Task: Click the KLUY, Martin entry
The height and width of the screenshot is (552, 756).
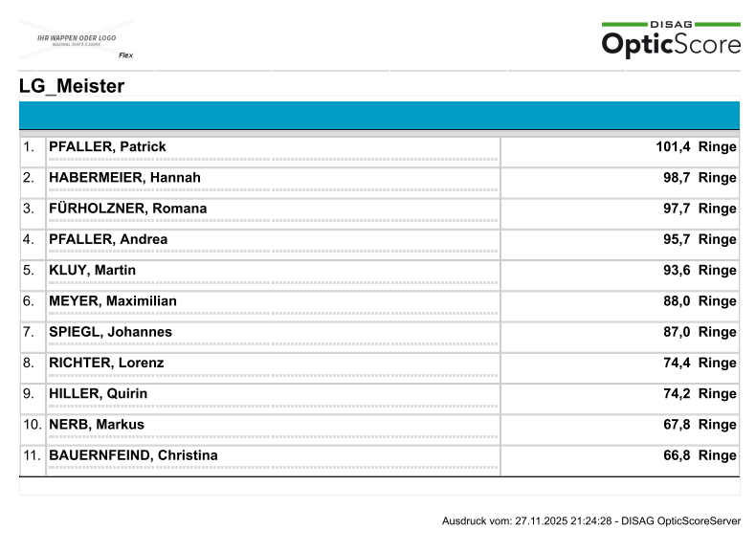Action: pyautogui.click(x=92, y=271)
